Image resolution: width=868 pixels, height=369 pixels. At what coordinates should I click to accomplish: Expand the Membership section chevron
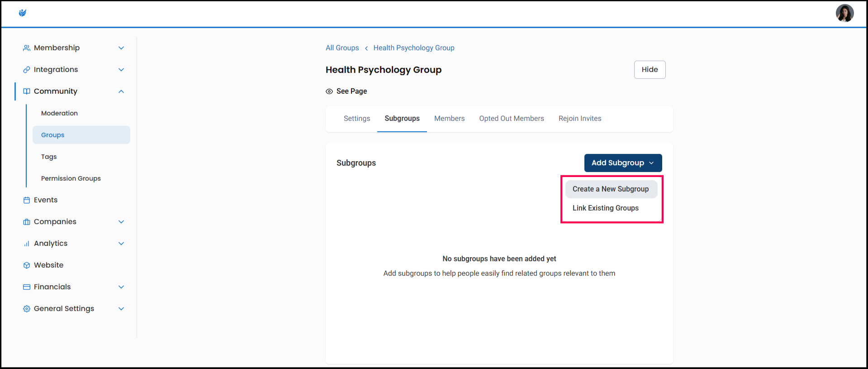[121, 48]
